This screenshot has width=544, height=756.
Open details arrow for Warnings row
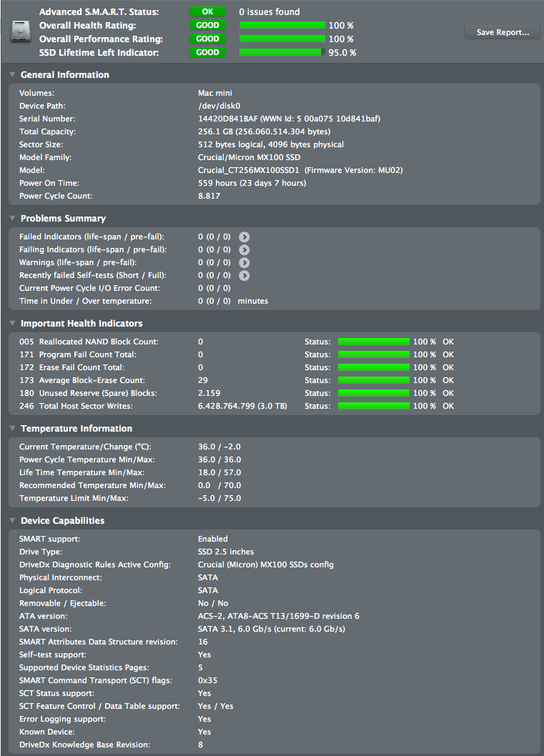coord(244,262)
